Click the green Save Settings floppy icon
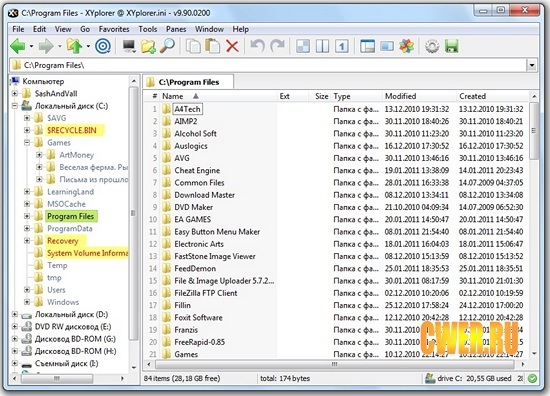The width and height of the screenshot is (550, 396). click(x=452, y=46)
